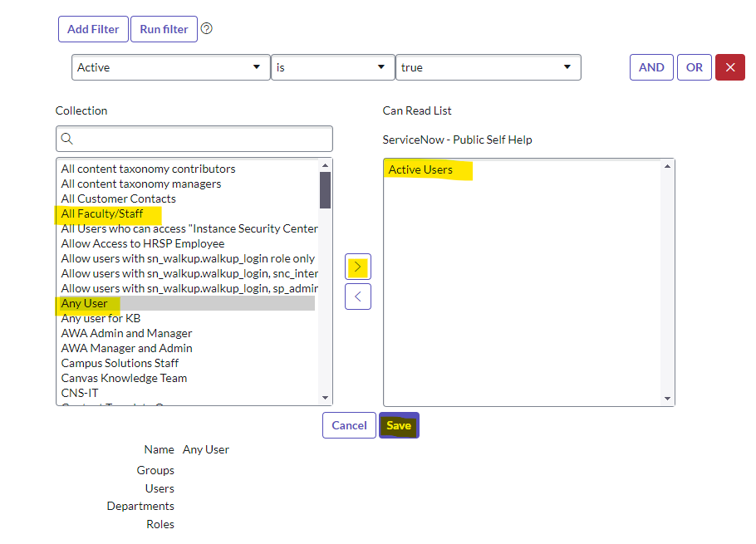Add an AND condition
This screenshot has width=756, height=544.
[x=651, y=67]
